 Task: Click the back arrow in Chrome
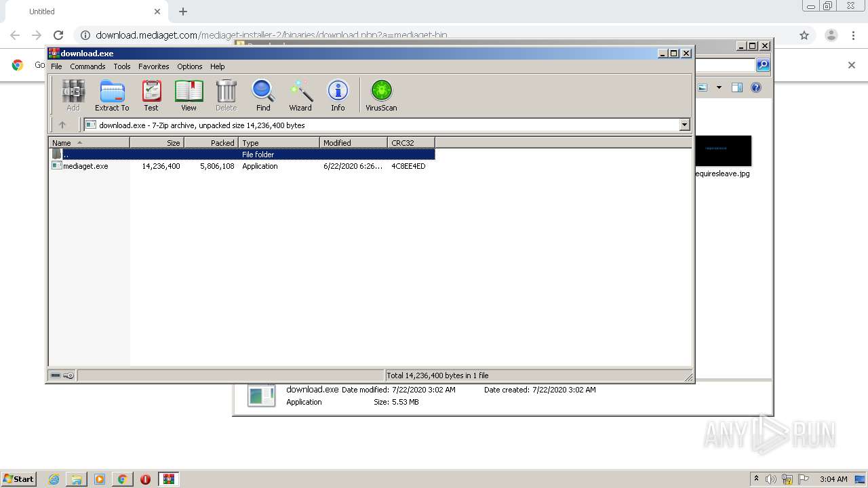[15, 35]
